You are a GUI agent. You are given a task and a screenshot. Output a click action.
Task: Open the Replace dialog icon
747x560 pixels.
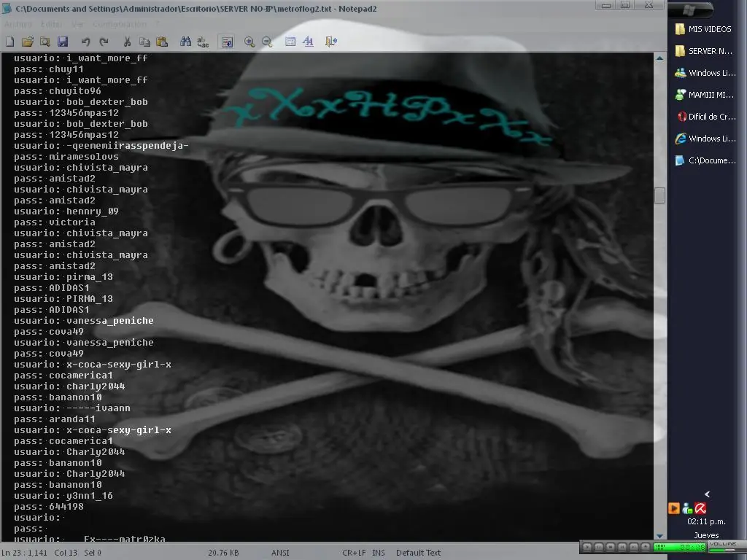click(x=203, y=42)
